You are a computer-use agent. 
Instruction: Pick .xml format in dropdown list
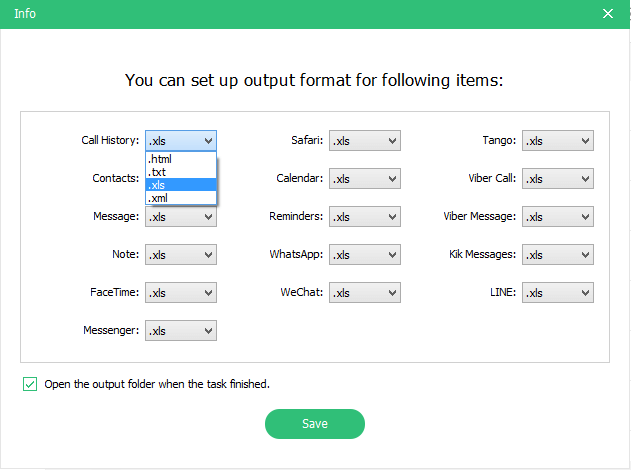pyautogui.click(x=180, y=198)
